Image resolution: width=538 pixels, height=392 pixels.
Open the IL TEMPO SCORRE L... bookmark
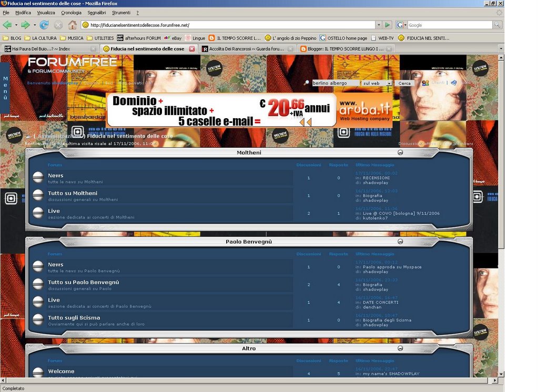(x=235, y=38)
